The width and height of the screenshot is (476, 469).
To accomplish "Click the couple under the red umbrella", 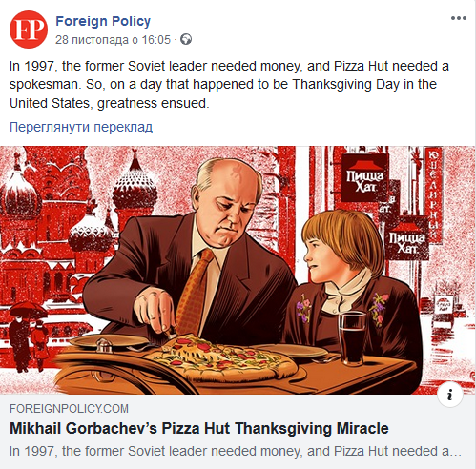I will (x=29, y=336).
